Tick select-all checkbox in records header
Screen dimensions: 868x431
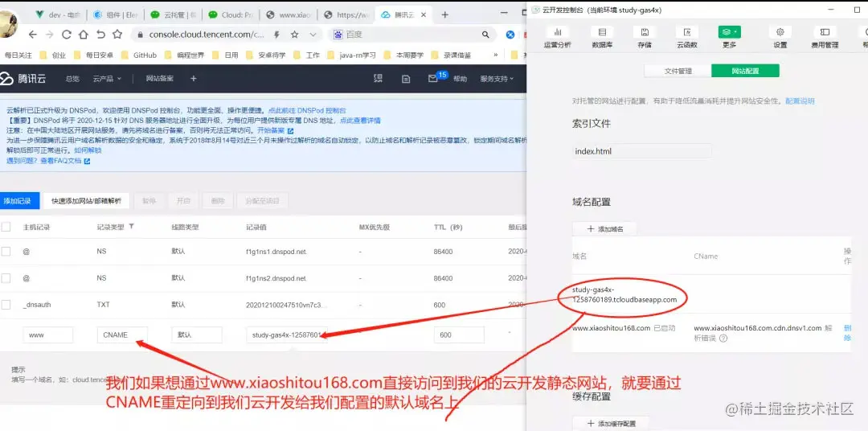click(x=6, y=227)
